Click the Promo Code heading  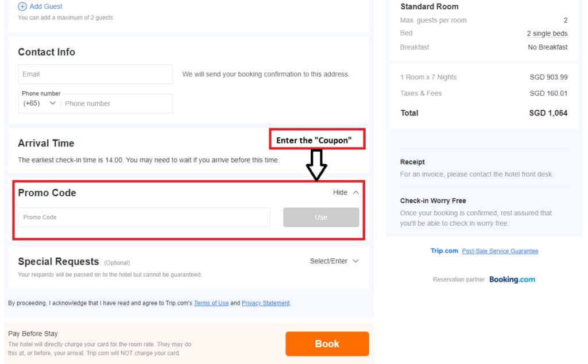[x=47, y=193]
